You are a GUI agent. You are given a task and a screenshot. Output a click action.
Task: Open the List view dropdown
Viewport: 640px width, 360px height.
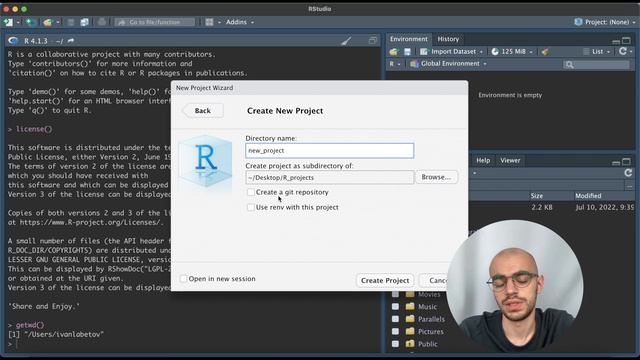597,52
